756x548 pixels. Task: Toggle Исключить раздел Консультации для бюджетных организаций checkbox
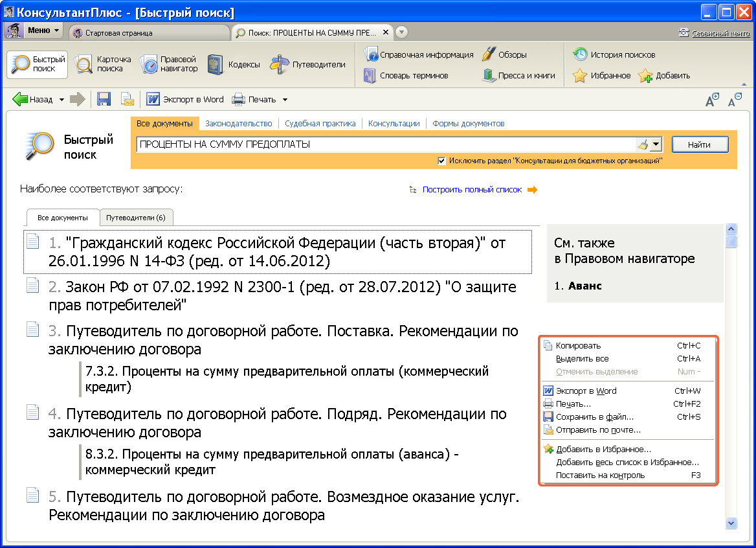coord(441,161)
